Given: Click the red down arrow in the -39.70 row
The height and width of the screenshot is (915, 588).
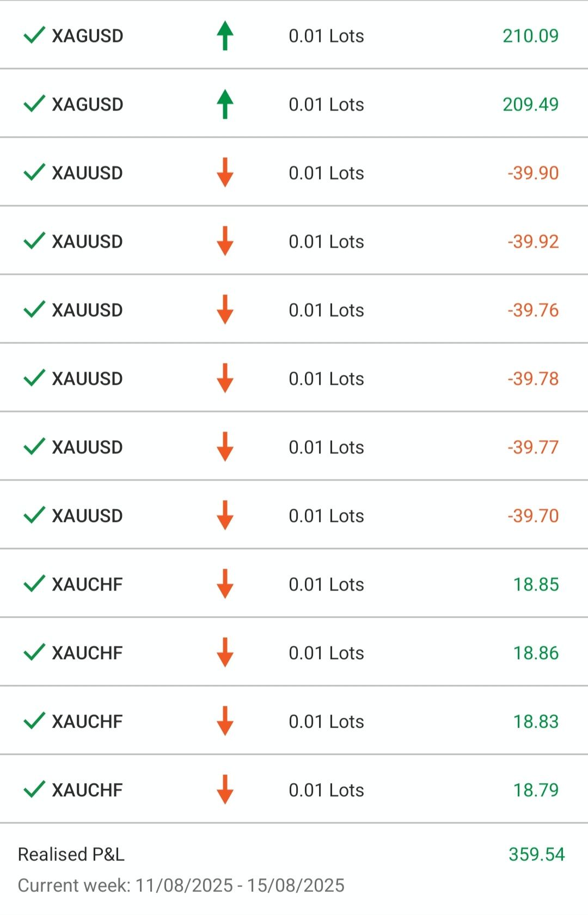Looking at the screenshot, I should 225,515.
